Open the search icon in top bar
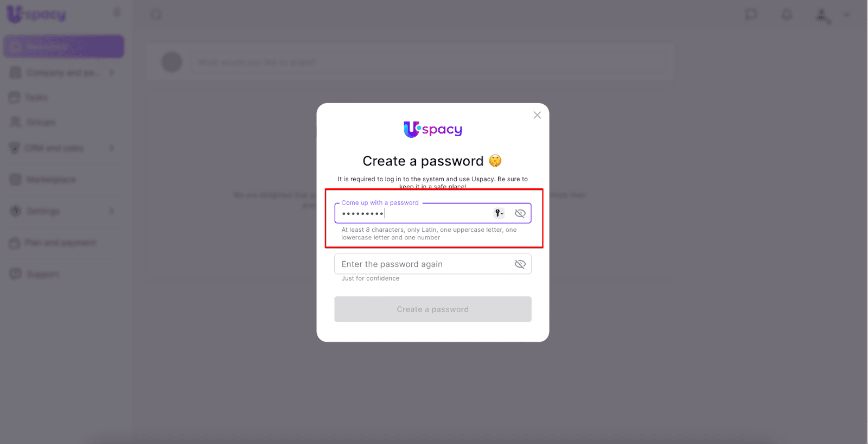The height and width of the screenshot is (444, 868). (156, 15)
